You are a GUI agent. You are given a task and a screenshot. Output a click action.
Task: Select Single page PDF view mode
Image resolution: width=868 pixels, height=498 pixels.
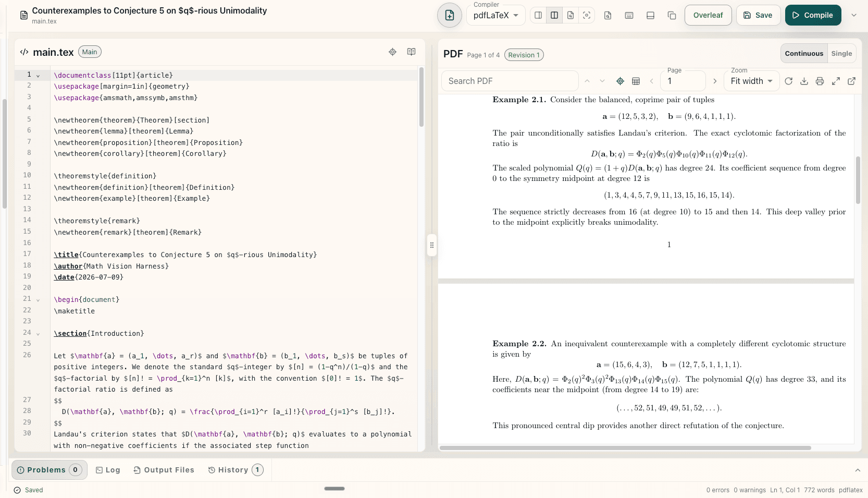(841, 53)
